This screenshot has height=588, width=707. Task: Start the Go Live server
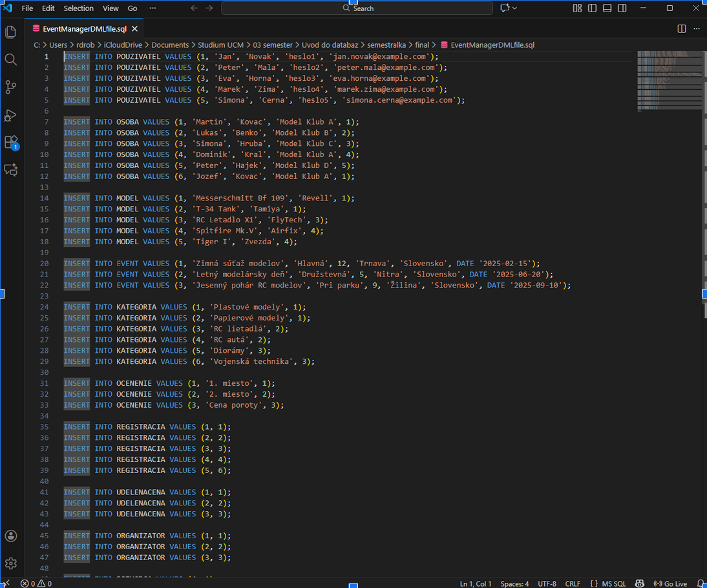670,583
